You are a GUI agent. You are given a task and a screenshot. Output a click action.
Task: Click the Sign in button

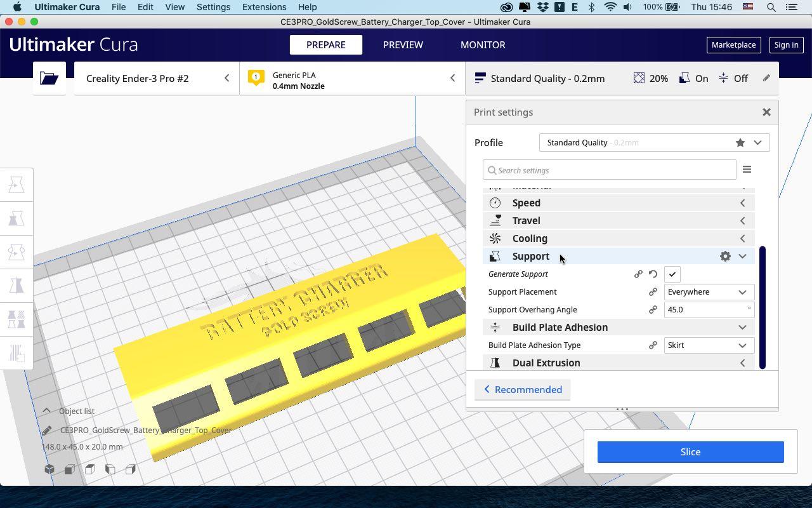pos(786,45)
